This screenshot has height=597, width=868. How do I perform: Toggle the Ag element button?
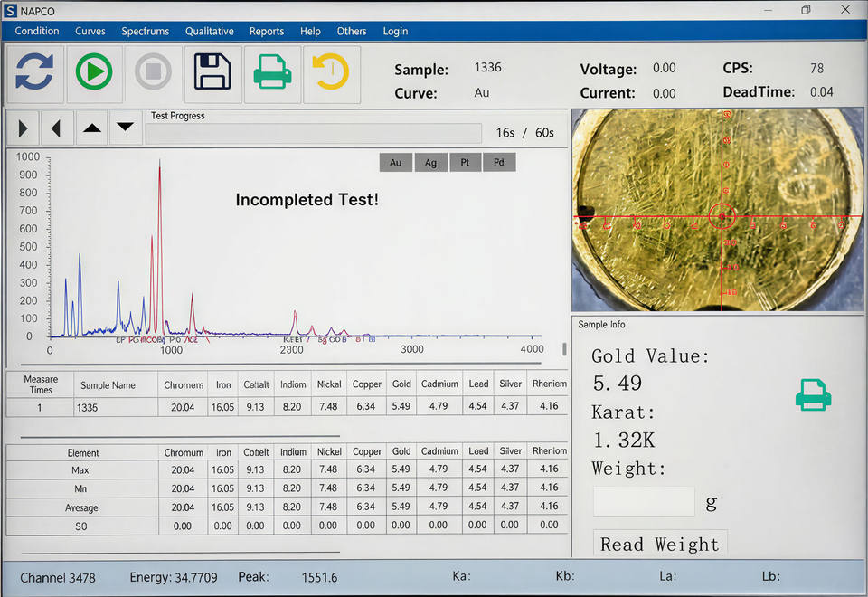pos(430,163)
